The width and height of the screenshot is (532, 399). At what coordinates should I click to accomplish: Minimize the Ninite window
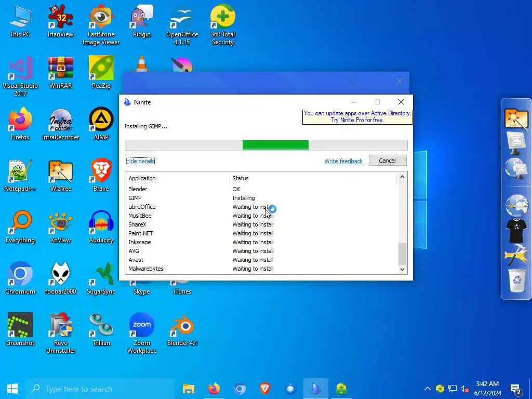tap(353, 102)
